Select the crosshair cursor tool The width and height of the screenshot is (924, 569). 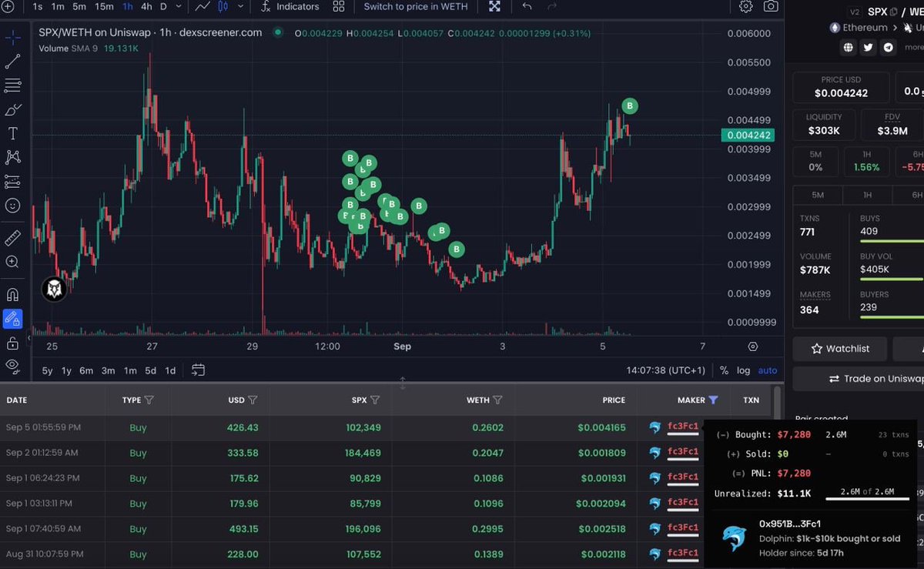[13, 37]
